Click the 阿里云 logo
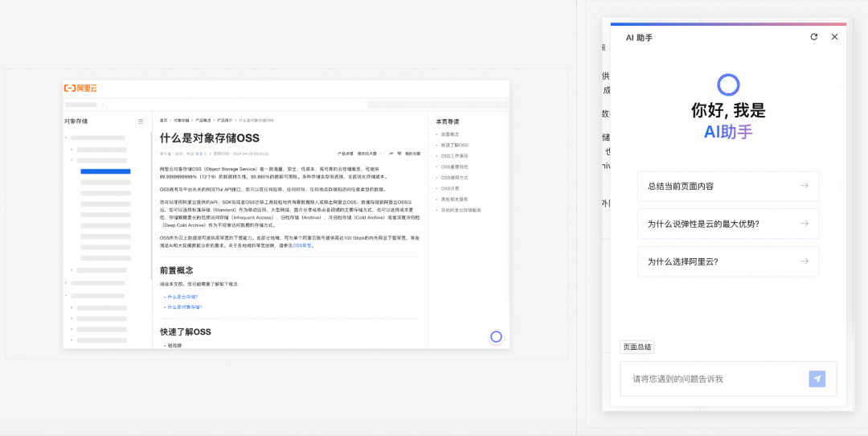868x436 pixels. tap(80, 88)
